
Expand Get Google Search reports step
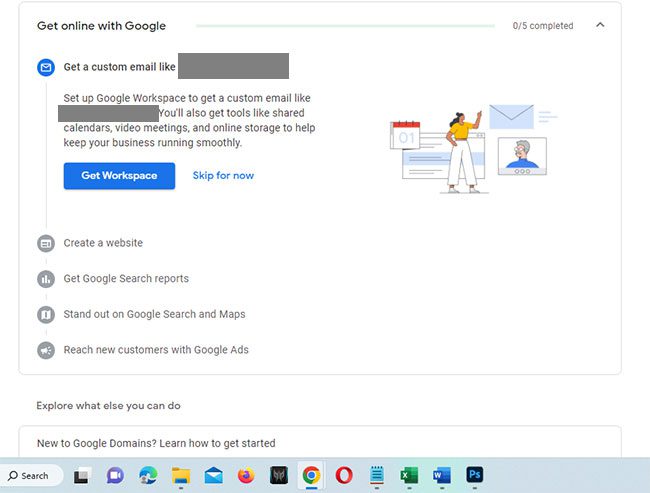click(x=126, y=279)
